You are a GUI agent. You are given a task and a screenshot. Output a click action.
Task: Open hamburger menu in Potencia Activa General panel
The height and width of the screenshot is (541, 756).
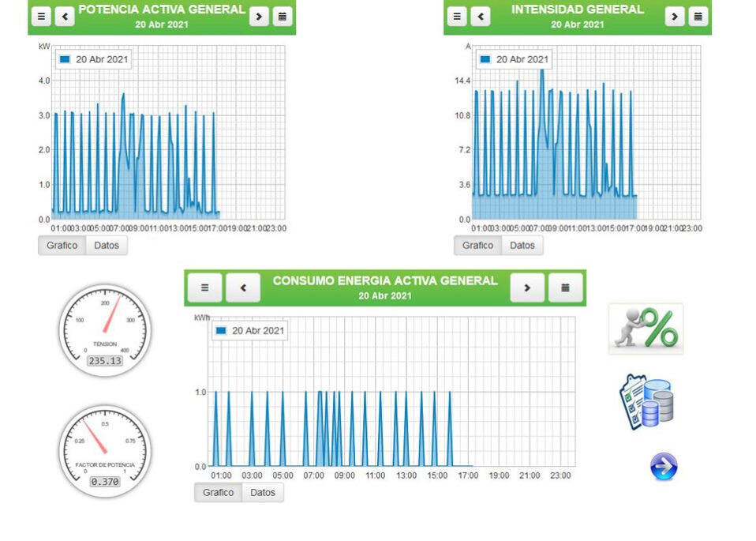pyautogui.click(x=42, y=17)
